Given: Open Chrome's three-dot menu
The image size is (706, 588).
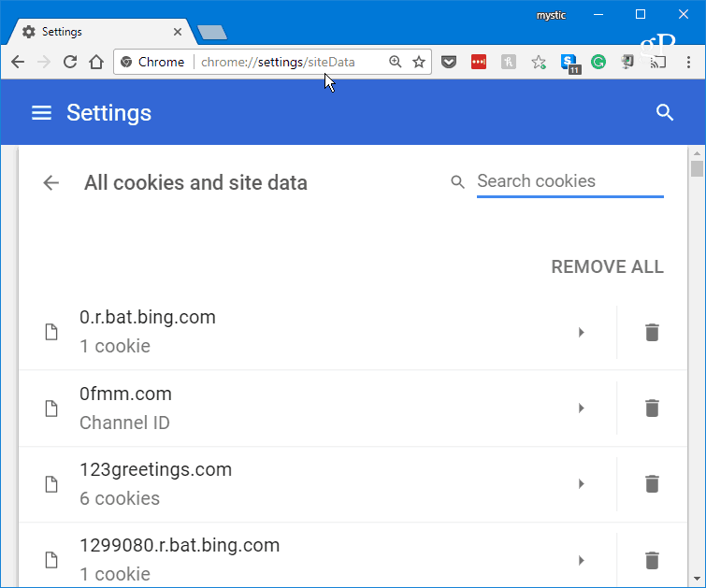Looking at the screenshot, I should (687, 63).
